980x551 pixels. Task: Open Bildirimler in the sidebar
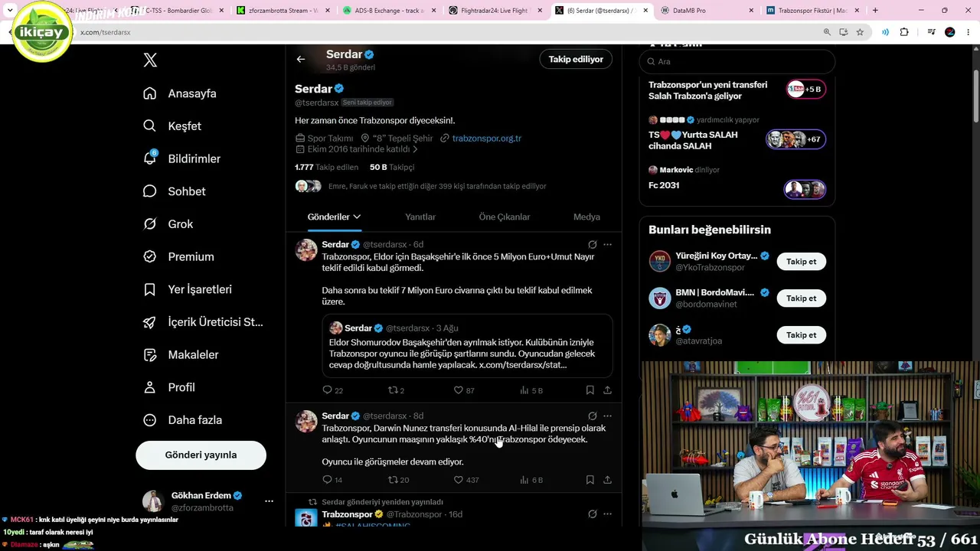tap(182, 158)
